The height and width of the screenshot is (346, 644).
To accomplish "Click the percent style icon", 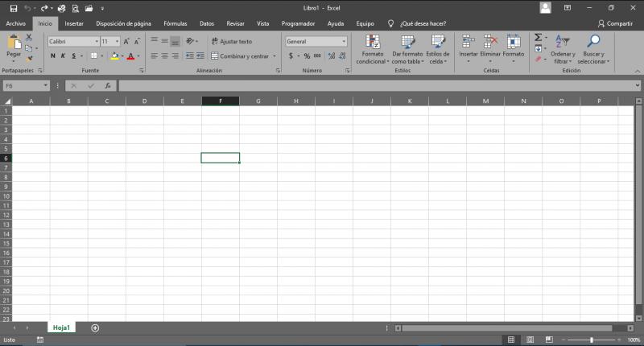I will 306,56.
